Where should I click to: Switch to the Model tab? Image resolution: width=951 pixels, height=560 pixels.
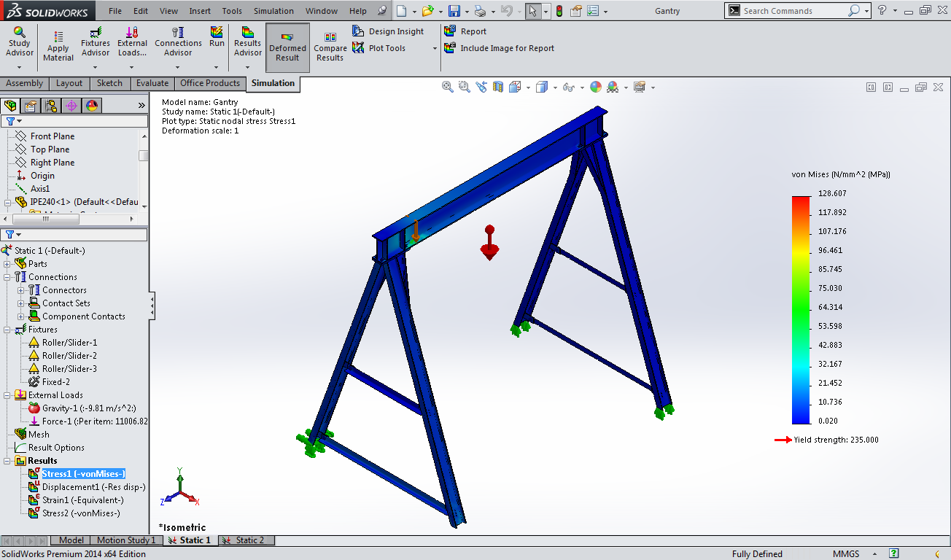[x=71, y=540]
